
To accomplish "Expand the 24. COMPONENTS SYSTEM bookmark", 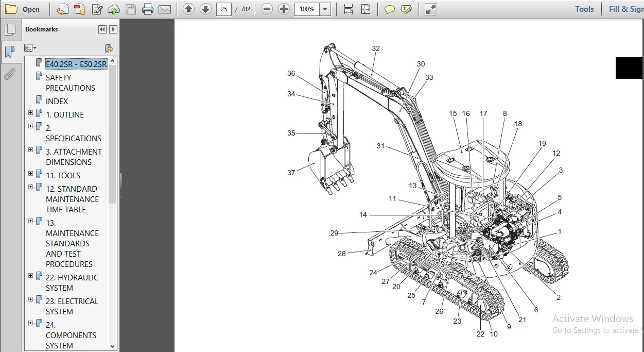I will pyautogui.click(x=30, y=323).
